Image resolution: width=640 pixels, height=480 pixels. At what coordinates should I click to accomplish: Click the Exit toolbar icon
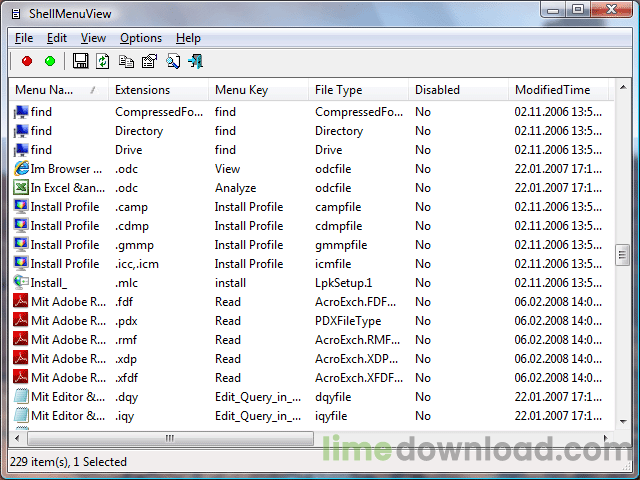[x=196, y=61]
